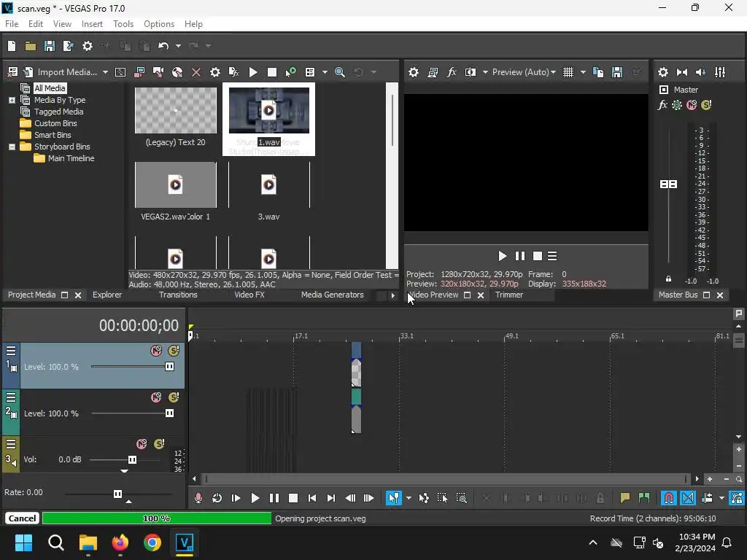Undo the last action
747x560 pixels.
[163, 46]
